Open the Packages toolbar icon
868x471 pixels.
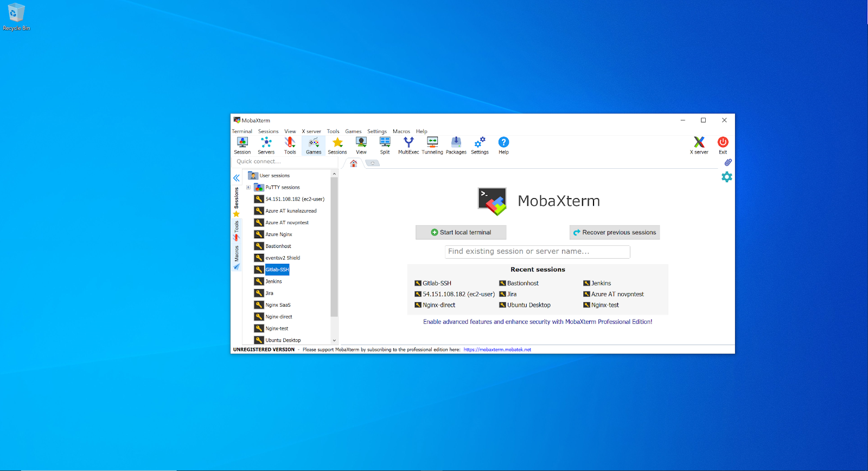456,145
